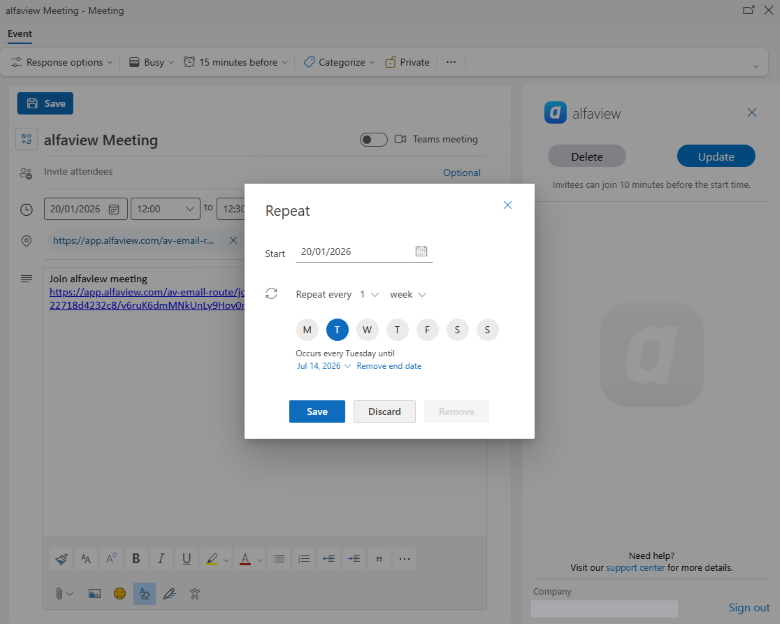
Task: Expand the attach file dropdown arrow
Action: [70, 594]
